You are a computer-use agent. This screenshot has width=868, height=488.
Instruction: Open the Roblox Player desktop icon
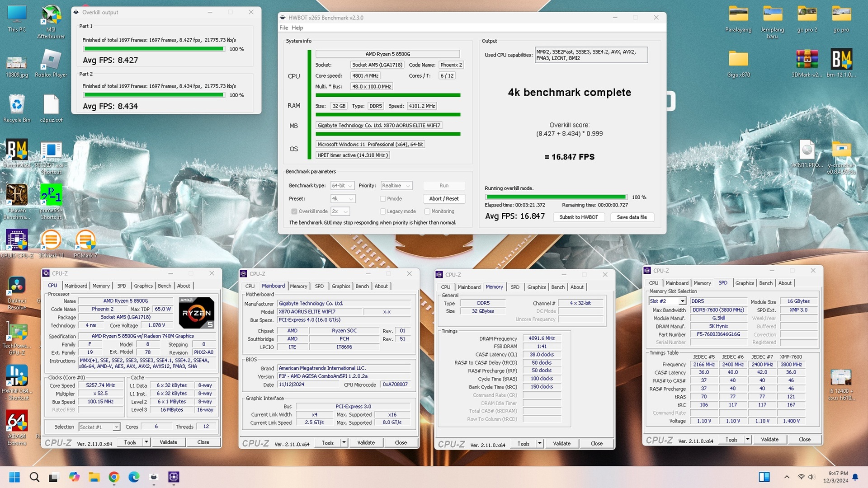(x=51, y=63)
